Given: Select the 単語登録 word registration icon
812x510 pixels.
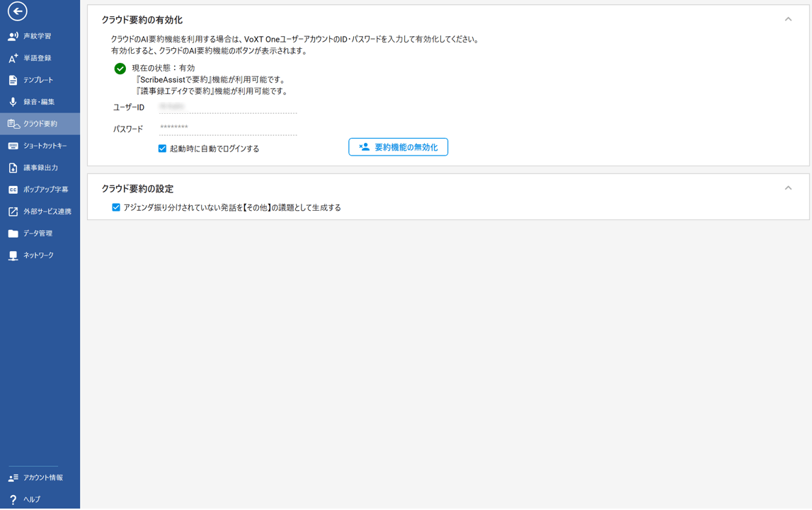Looking at the screenshot, I should tap(13, 58).
